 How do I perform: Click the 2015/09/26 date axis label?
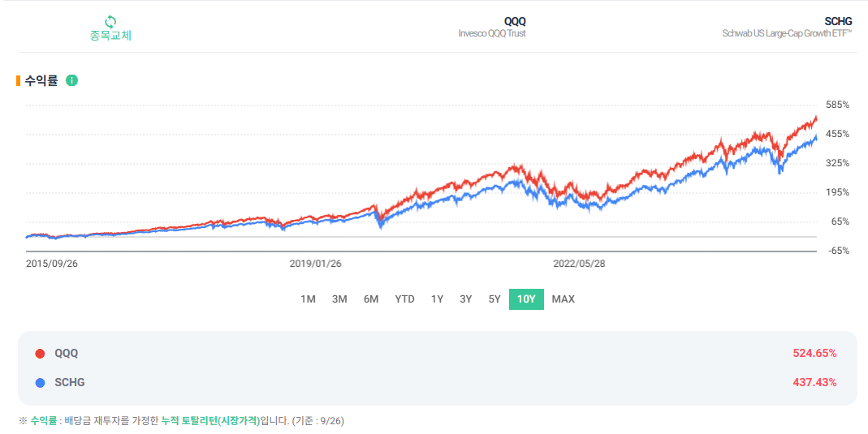tap(51, 264)
